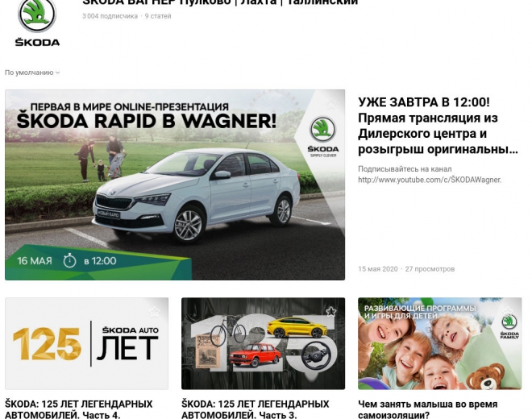Open '125 ЛЕТ ЛЕГЕНДАРНЫХ АВТОМОБИЛЕЙ. Часть 4.' title
The height and width of the screenshot is (419, 532).
click(x=79, y=409)
